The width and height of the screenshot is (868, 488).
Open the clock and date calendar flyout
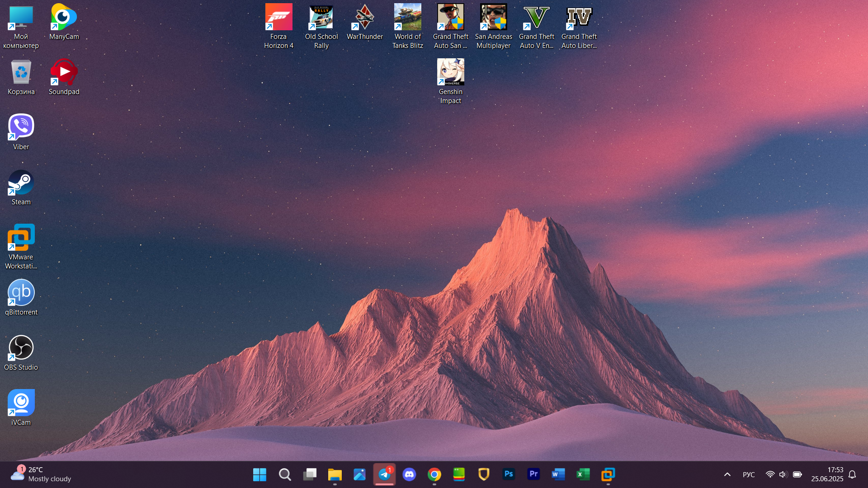pos(827,474)
